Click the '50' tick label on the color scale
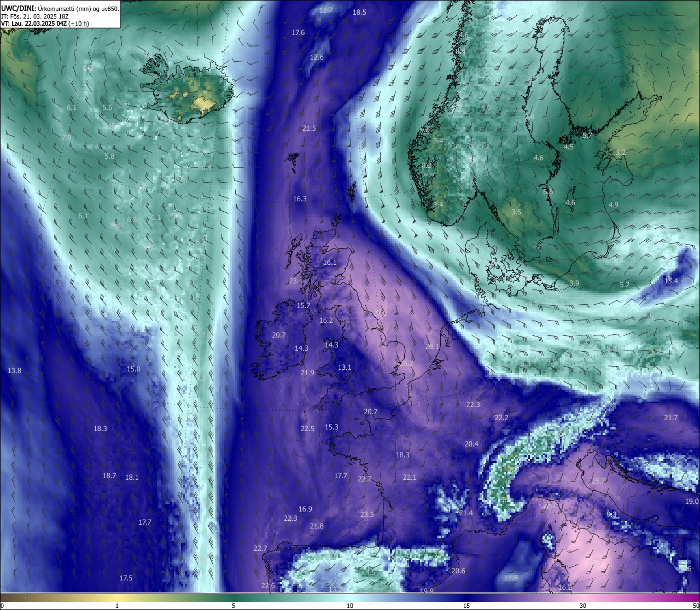This screenshot has height=610, width=700. pos(696,606)
